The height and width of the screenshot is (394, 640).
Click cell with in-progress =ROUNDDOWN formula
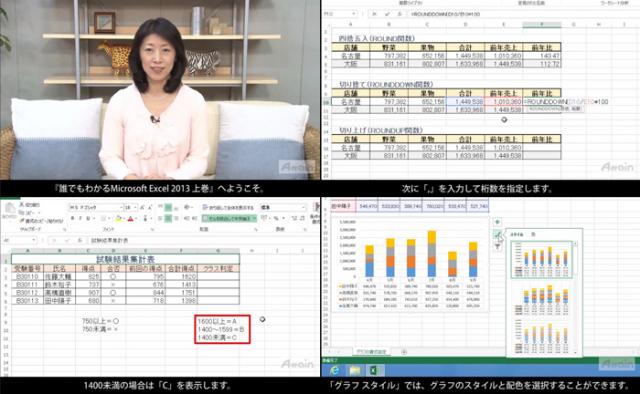[542, 102]
